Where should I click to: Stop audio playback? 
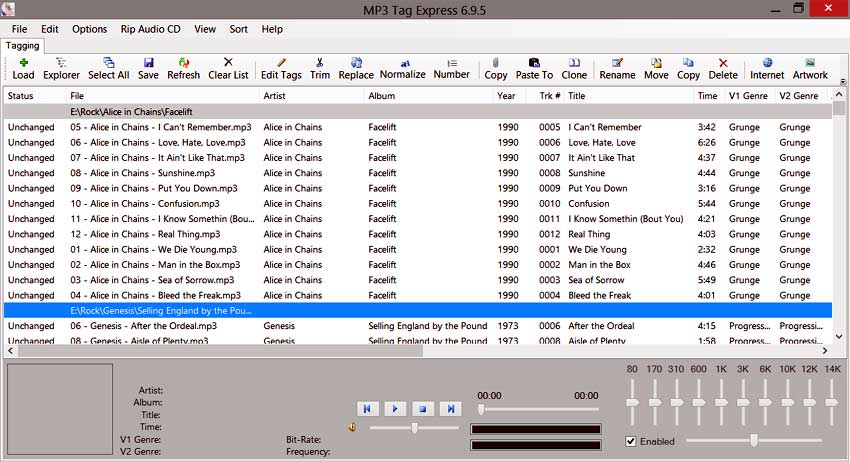(423, 408)
